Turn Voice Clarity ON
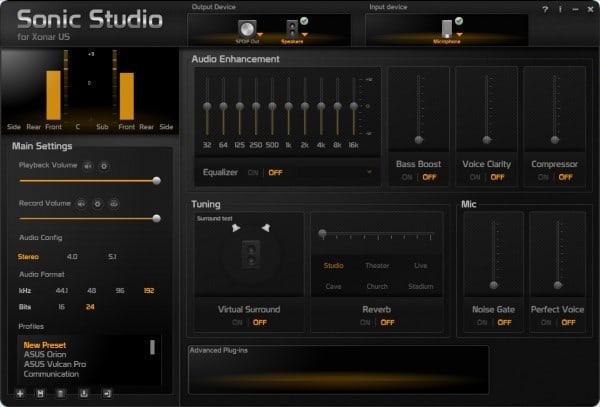Viewport: 600px width, 407px height. [475, 177]
